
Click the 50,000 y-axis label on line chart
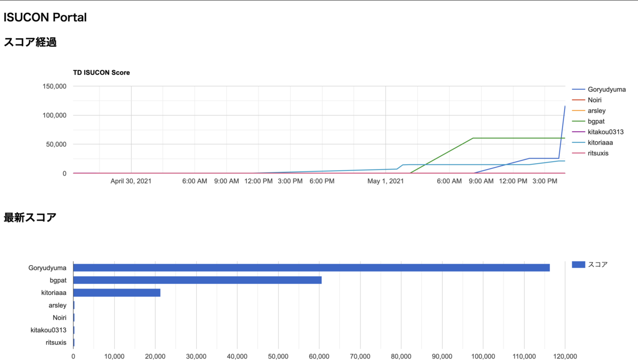click(56, 144)
